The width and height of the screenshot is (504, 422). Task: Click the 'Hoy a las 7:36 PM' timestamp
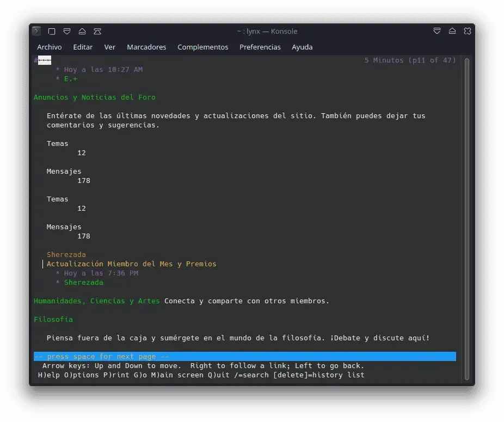[101, 273]
